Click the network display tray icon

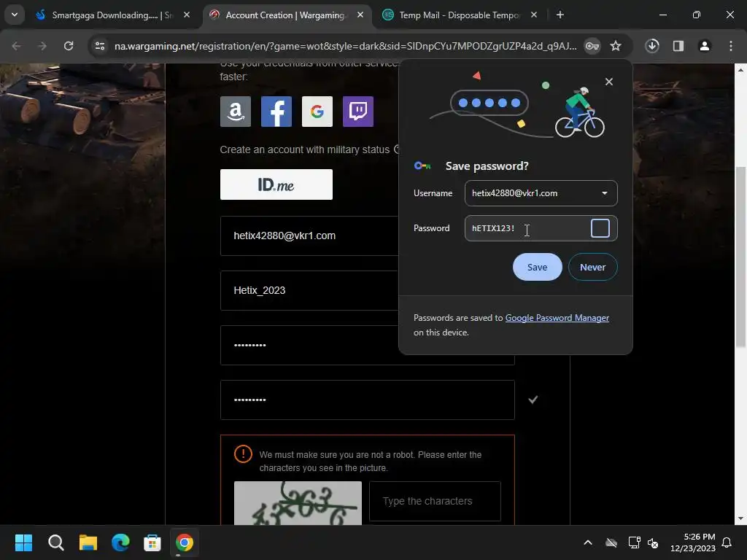click(x=634, y=542)
